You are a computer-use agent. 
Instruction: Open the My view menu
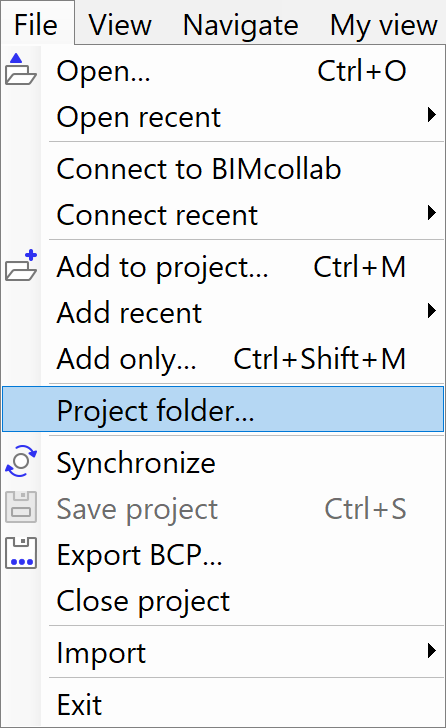pyautogui.click(x=383, y=24)
